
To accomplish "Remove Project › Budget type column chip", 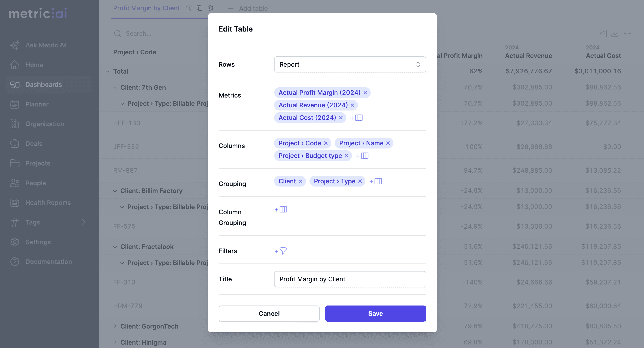I will click(x=346, y=156).
